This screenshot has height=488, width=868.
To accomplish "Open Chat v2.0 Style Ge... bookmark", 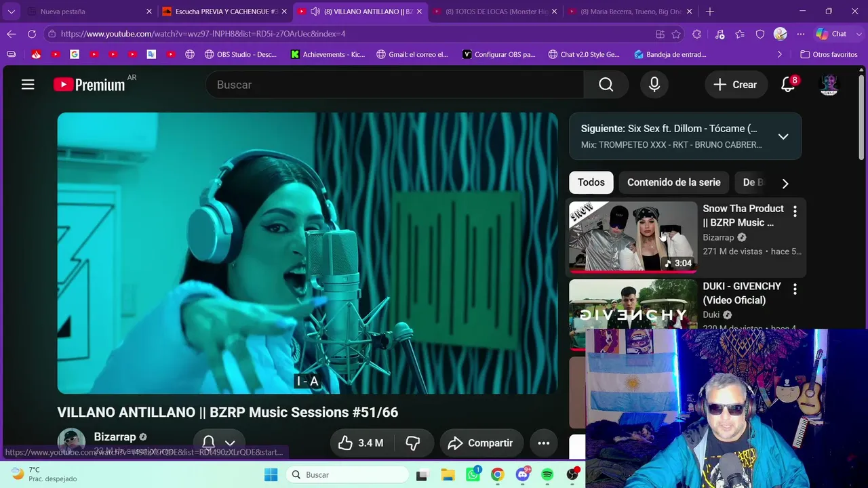I will [x=584, y=54].
